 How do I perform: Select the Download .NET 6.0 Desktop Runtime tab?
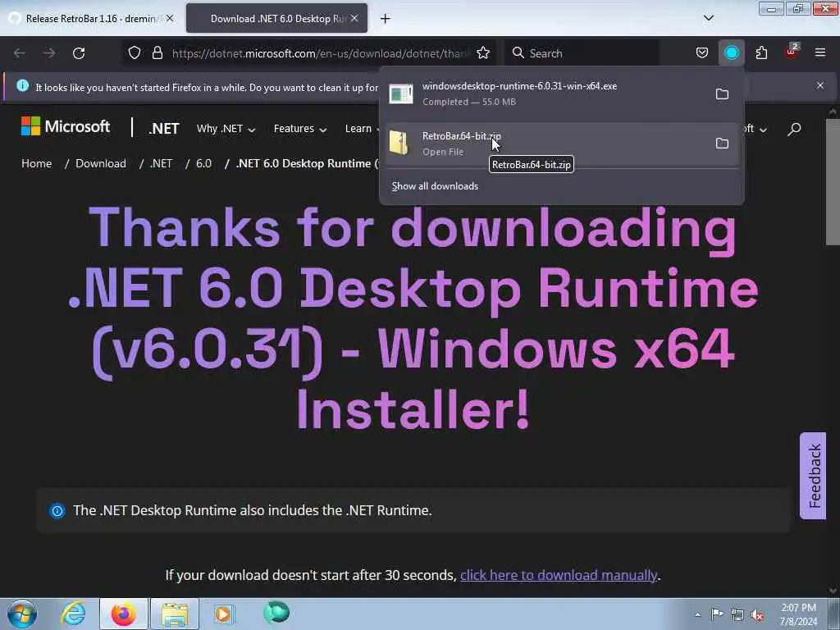click(x=276, y=19)
